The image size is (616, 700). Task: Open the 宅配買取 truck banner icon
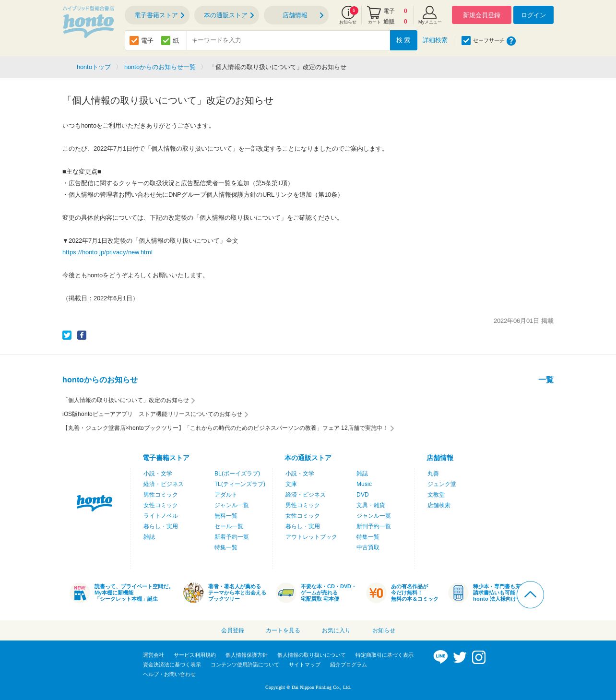[286, 593]
